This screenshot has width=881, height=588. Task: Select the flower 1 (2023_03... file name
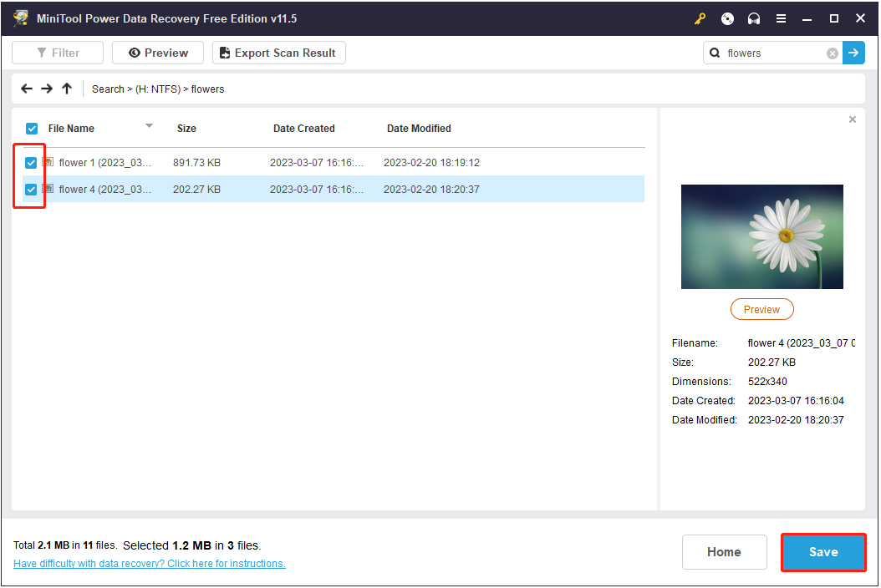105,163
